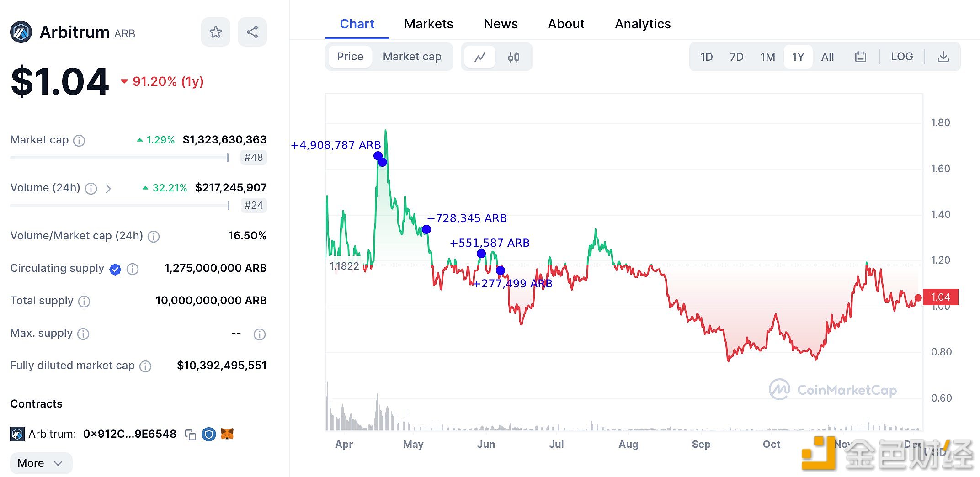
Task: Switch to candlestick chart view
Action: pos(514,57)
